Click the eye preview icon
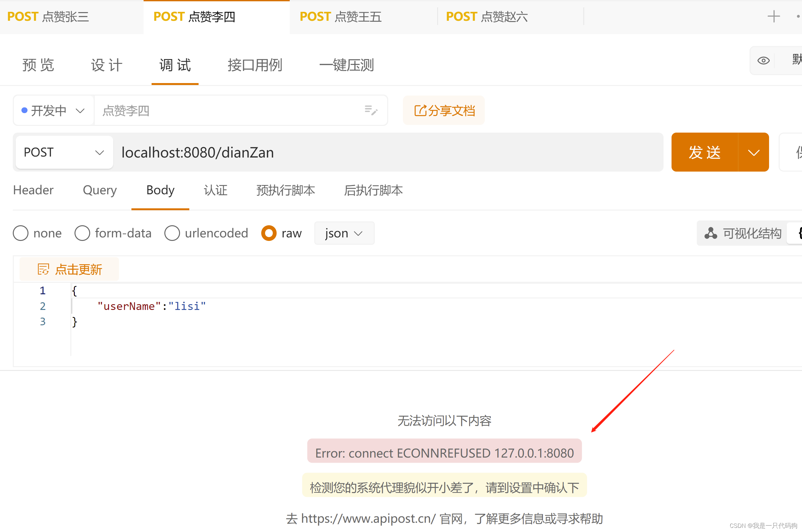802x532 pixels. point(763,61)
